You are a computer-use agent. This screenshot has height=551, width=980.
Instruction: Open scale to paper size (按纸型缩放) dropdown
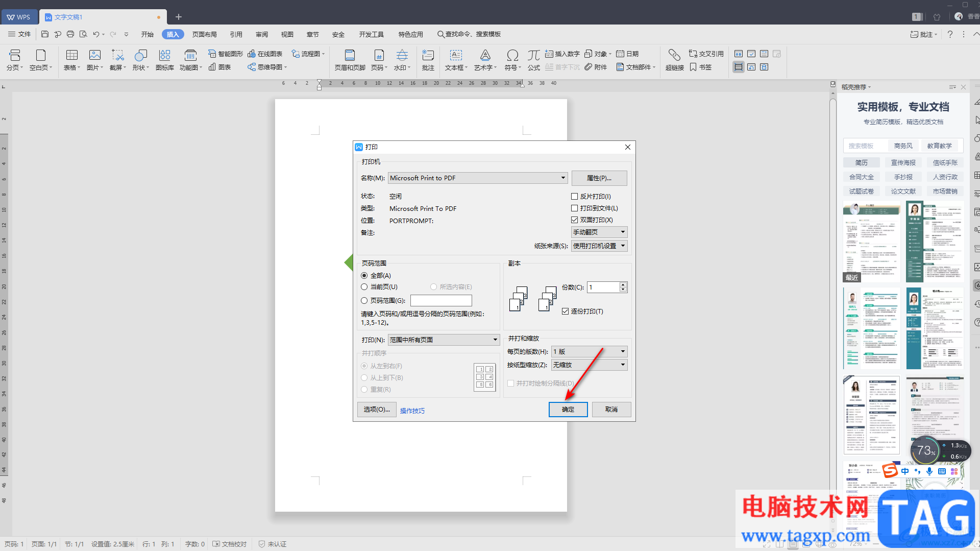click(x=589, y=365)
